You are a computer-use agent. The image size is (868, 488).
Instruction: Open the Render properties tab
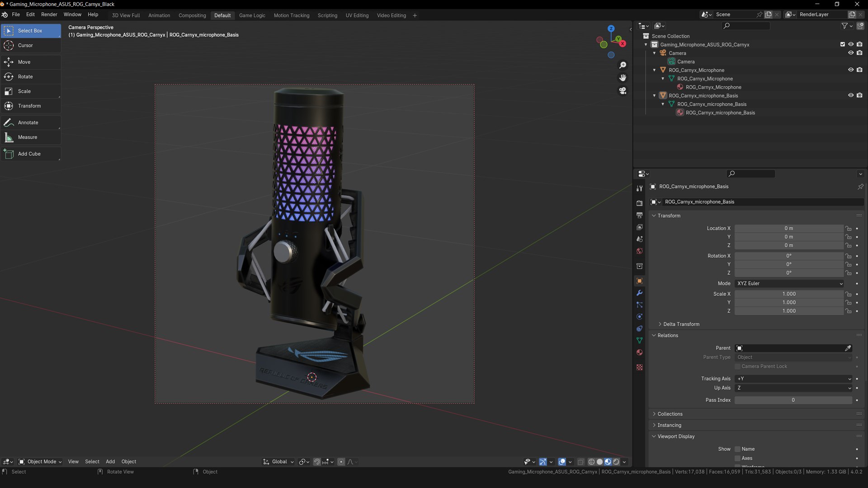tap(639, 203)
